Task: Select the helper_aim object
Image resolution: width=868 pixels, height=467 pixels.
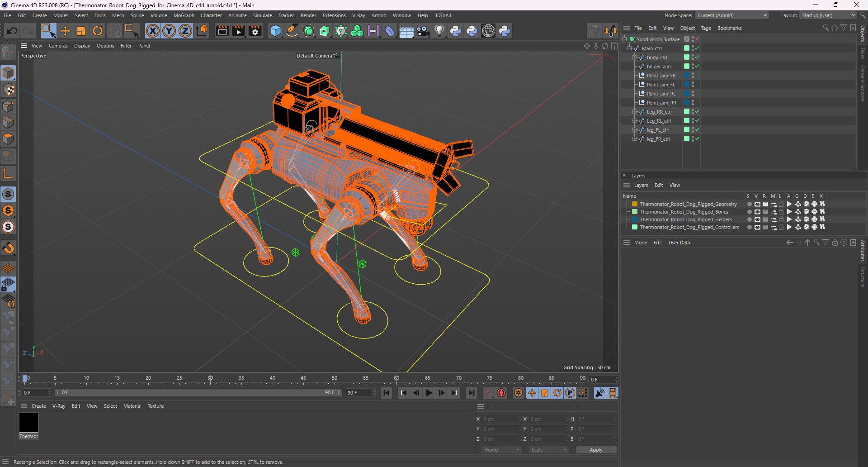Action: point(659,67)
